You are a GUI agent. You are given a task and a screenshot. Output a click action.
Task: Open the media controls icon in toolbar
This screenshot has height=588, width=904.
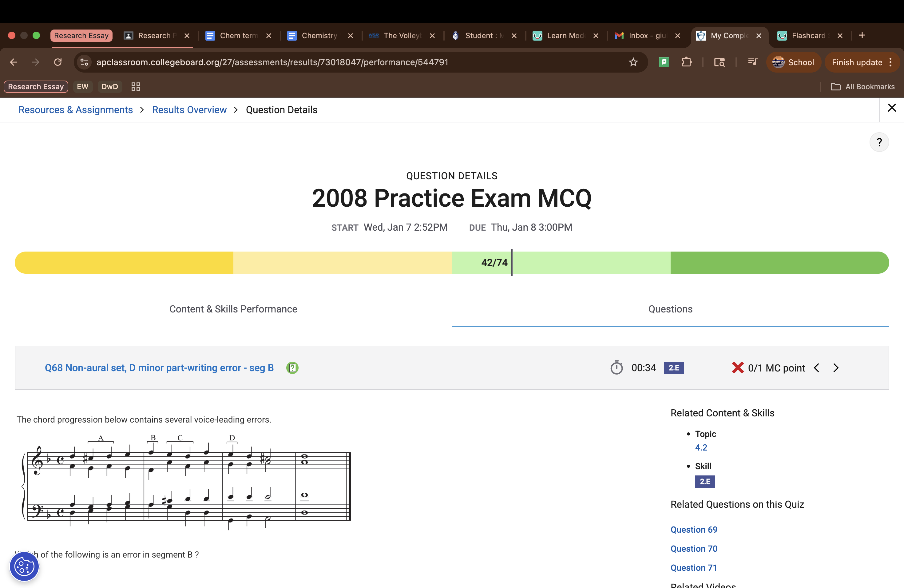click(752, 62)
